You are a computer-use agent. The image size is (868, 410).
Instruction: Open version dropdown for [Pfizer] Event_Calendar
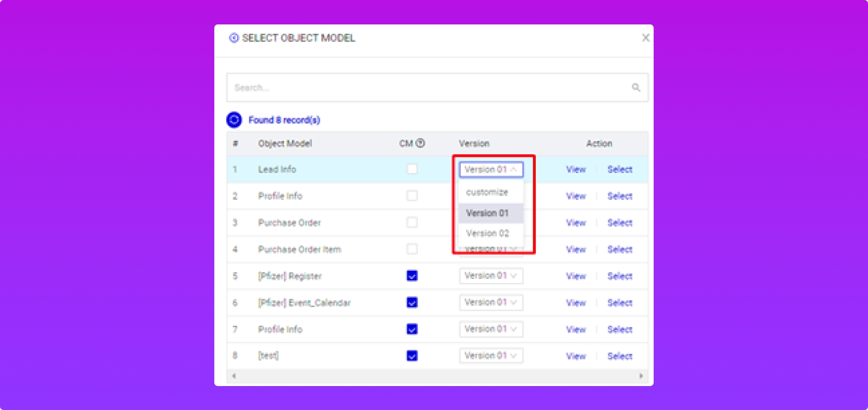pos(491,302)
